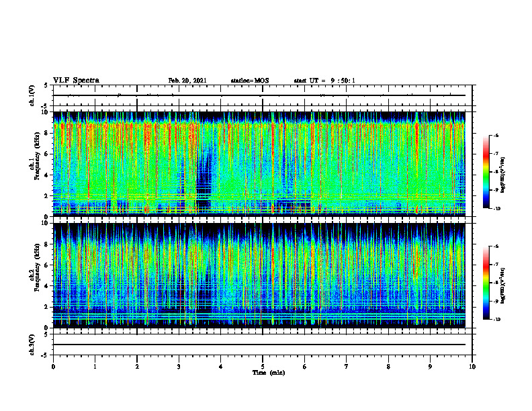This screenshot has height=411, width=532.
Task: Select the "ch.3(V)" axis label
Action: 32,345
